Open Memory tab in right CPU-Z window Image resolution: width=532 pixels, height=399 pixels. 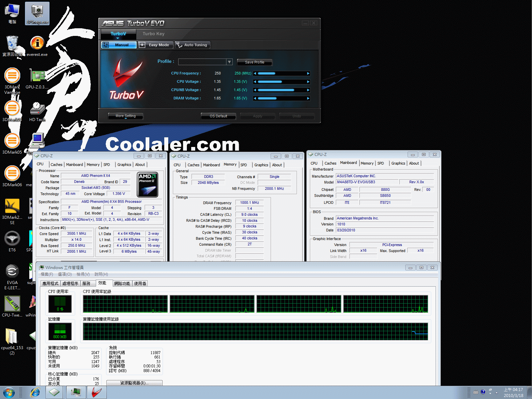coord(367,163)
